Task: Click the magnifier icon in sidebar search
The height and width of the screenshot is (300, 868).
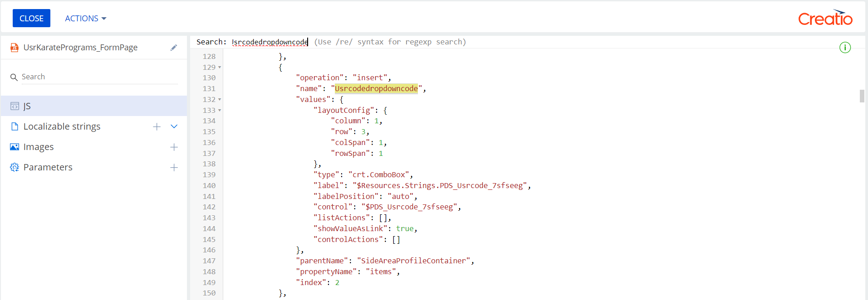Action: 14,77
